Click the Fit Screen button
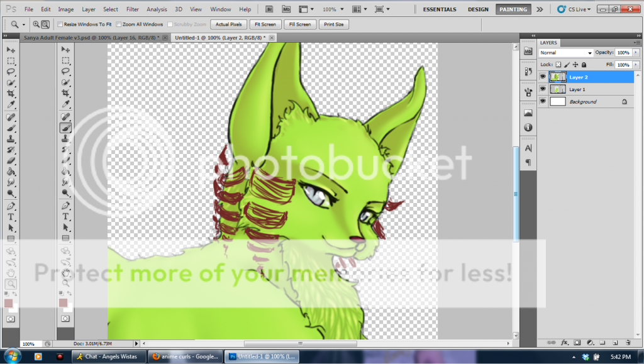 point(264,24)
